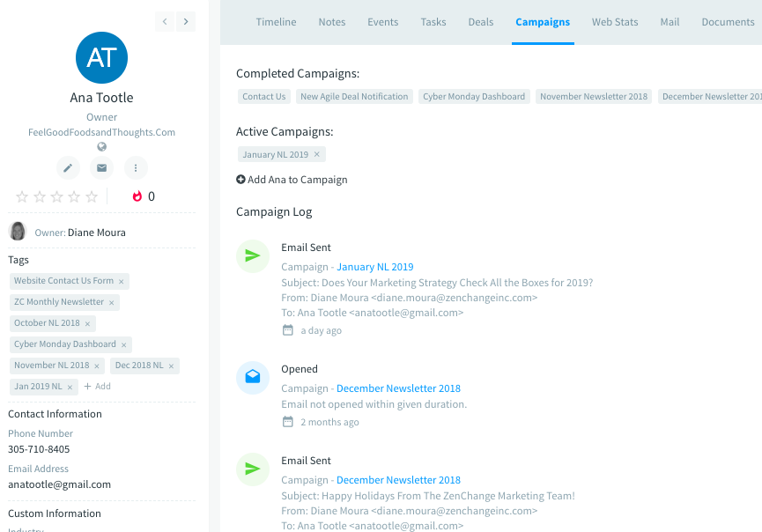Click the bottom green Email Sent icon
Screen dimensions: 762x532
[253, 469]
